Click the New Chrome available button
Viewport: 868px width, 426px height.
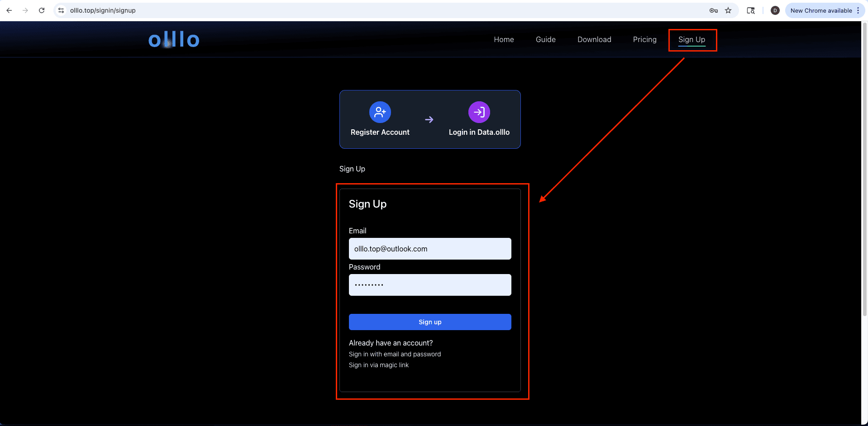tap(821, 10)
